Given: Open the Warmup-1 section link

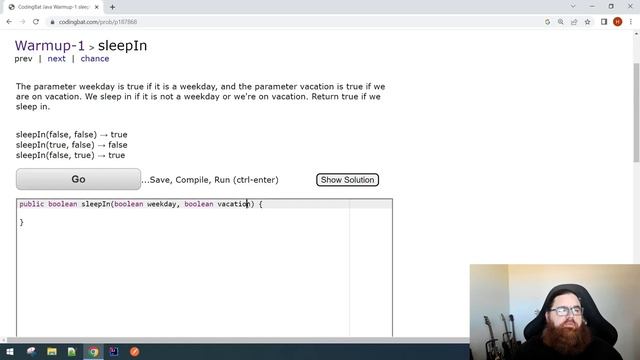Looking at the screenshot, I should 50,46.
